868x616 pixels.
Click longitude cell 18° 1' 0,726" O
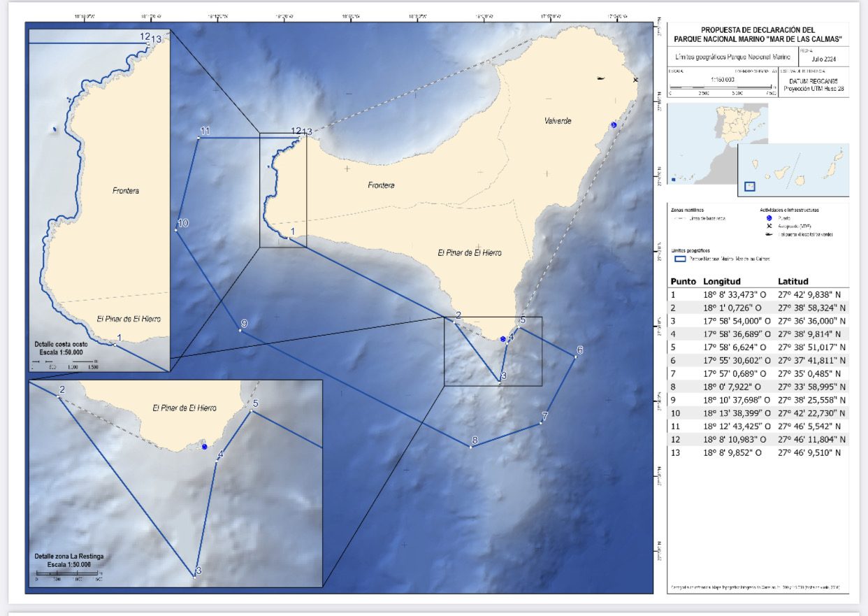(734, 308)
